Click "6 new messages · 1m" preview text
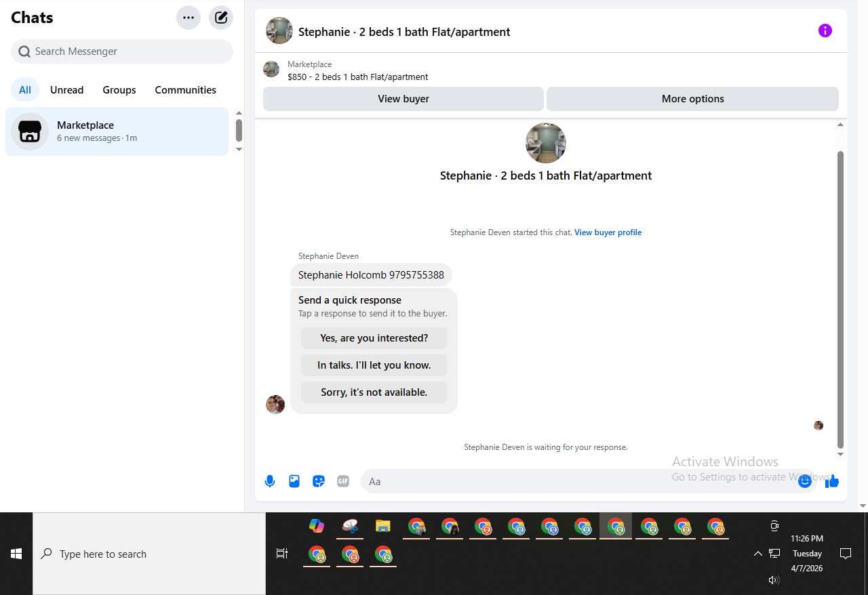Image resolution: width=868 pixels, height=595 pixels. [97, 138]
